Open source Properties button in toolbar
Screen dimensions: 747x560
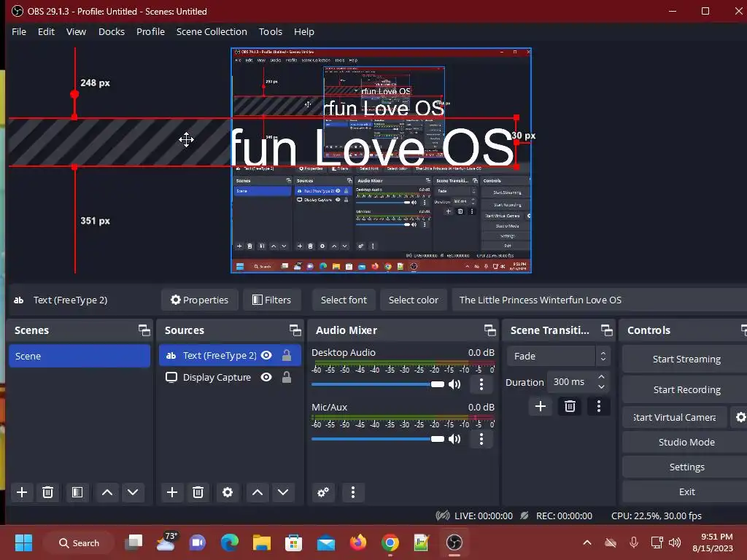click(x=200, y=300)
